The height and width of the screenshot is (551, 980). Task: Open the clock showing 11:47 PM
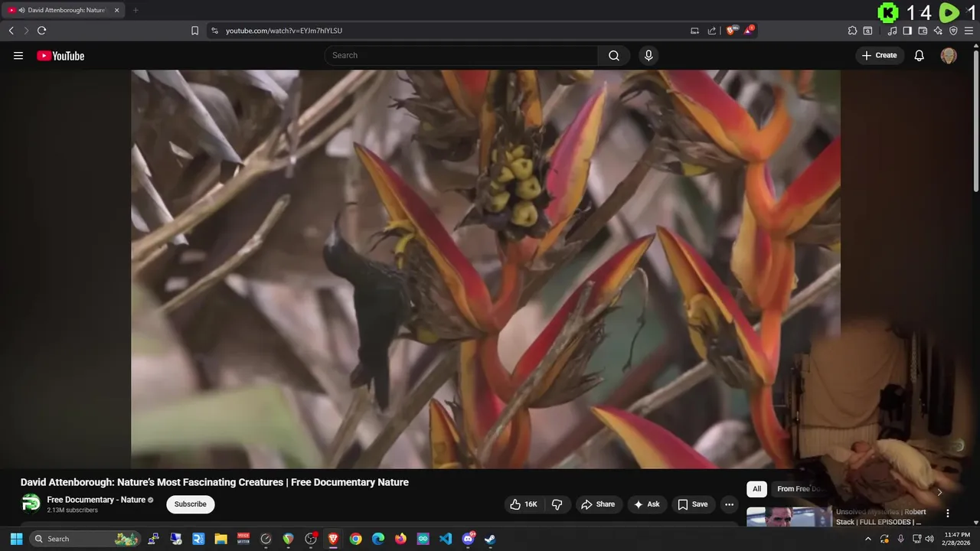957,539
